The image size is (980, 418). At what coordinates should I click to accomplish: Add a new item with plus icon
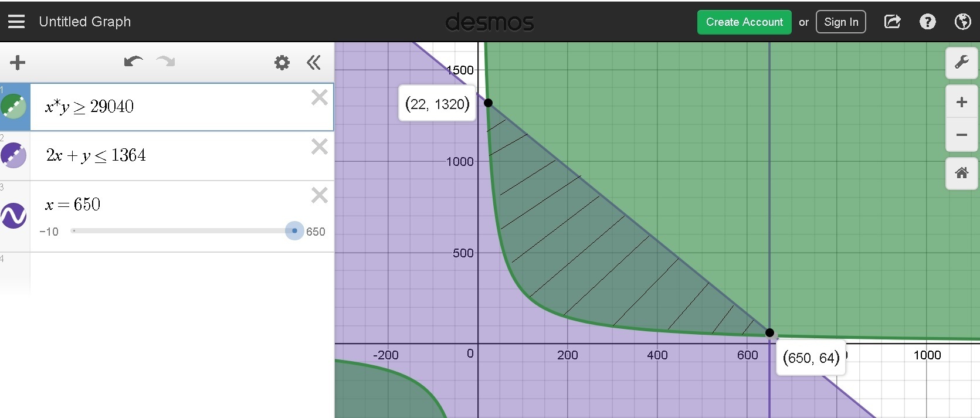coord(18,62)
